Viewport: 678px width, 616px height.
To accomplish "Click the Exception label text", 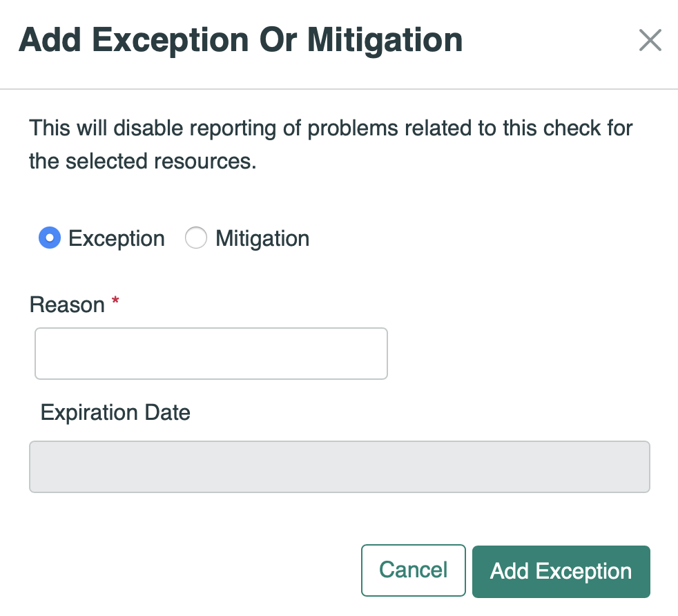I will [115, 238].
